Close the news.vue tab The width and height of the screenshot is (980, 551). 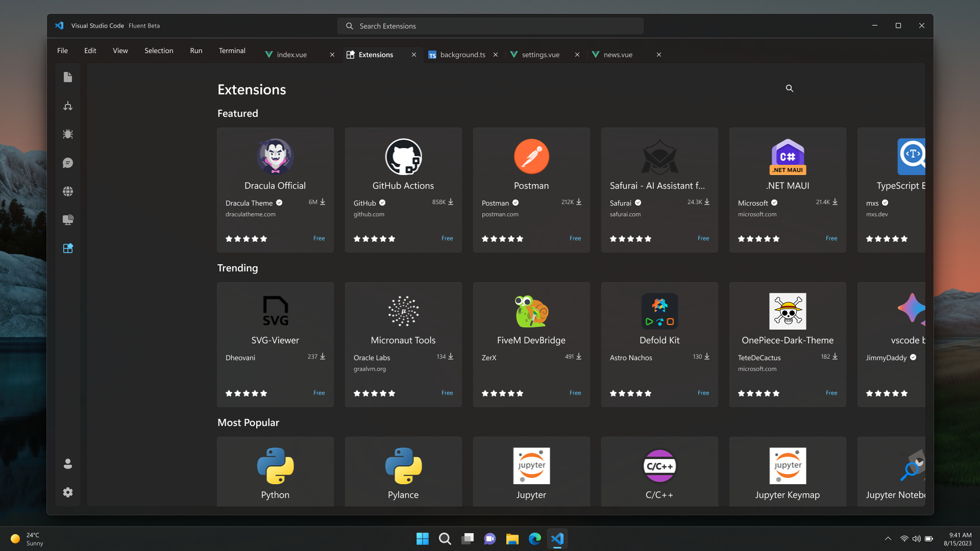(x=659, y=55)
